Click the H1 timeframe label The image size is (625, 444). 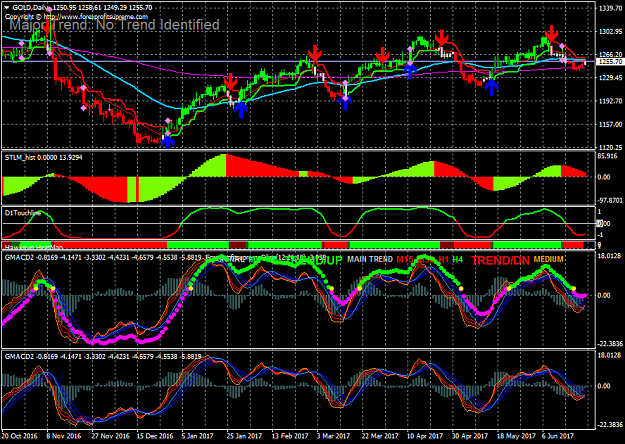pos(444,259)
